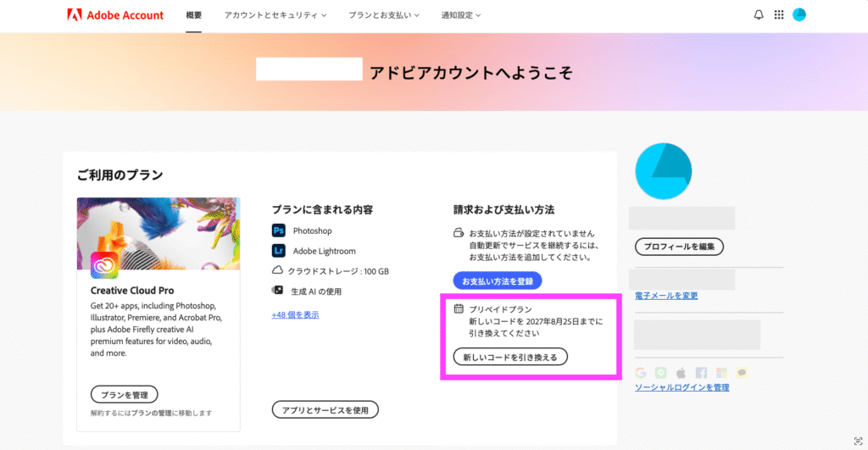Screen dimensions: 868x450
Task: Open the 通知設定 dropdown
Action: (460, 15)
